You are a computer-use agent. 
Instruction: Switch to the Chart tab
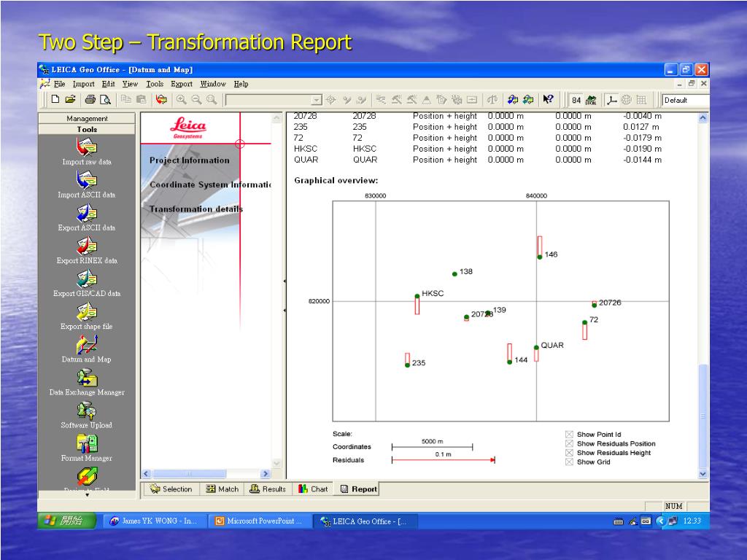pos(313,489)
